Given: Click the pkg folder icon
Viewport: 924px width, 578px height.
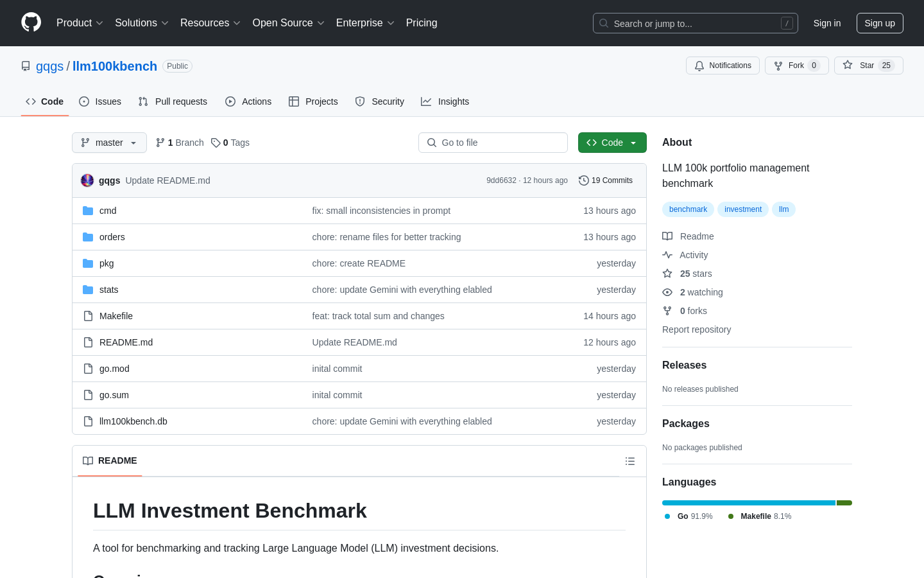Looking at the screenshot, I should point(88,263).
